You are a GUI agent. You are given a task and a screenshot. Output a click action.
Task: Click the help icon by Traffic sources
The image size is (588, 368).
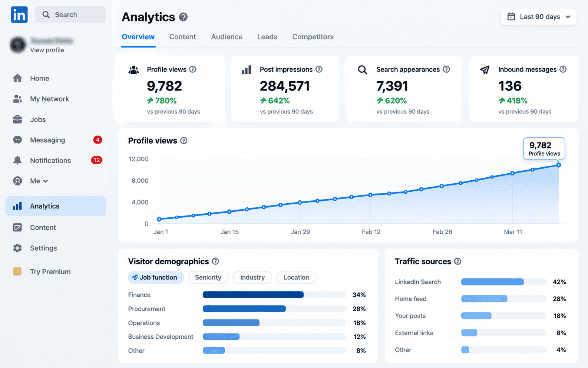click(457, 261)
